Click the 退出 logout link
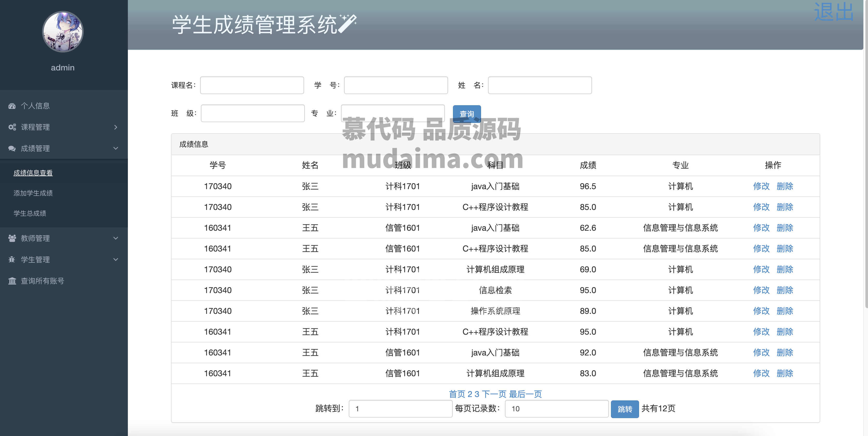Image resolution: width=868 pixels, height=436 pixels. [834, 12]
